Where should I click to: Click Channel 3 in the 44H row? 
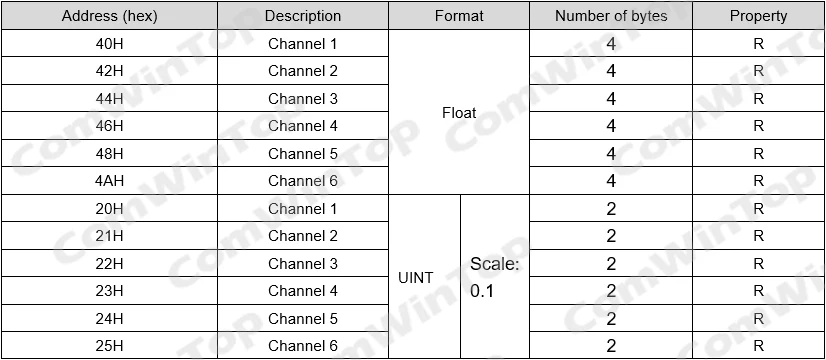303,99
